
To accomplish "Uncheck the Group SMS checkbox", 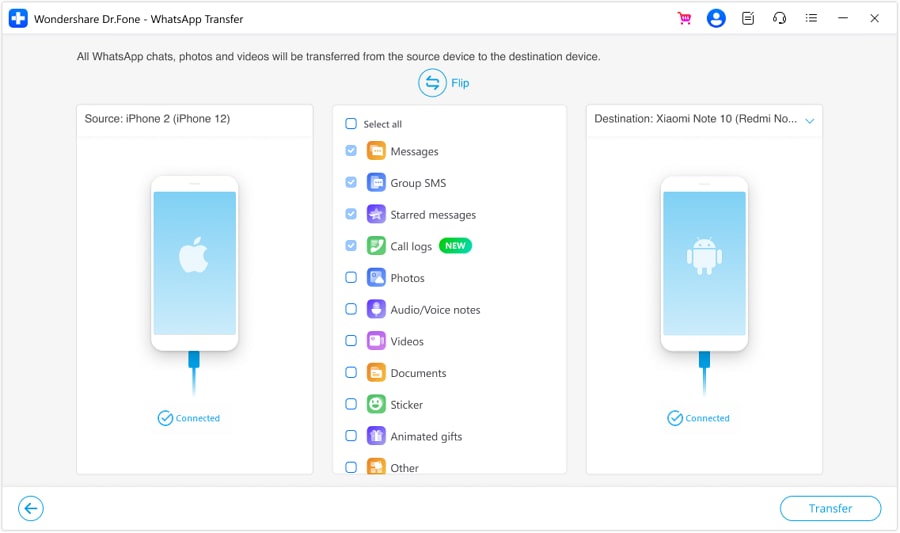I will click(x=351, y=182).
